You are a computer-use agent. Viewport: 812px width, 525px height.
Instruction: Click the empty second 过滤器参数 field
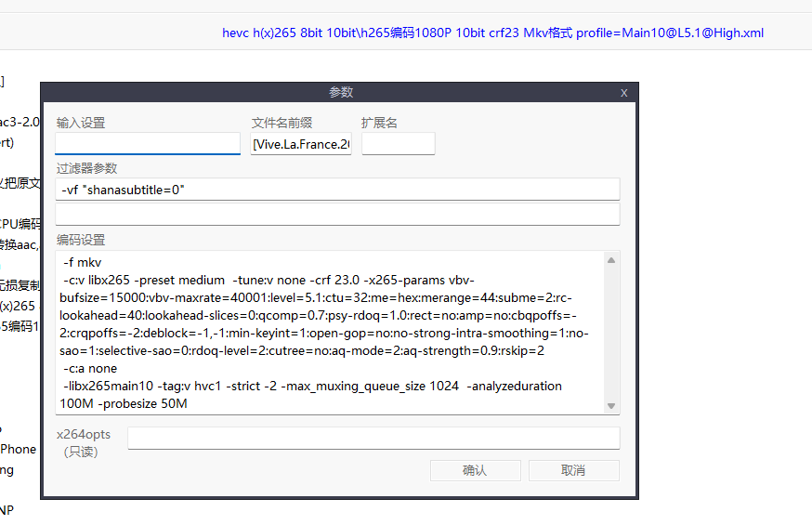point(337,214)
